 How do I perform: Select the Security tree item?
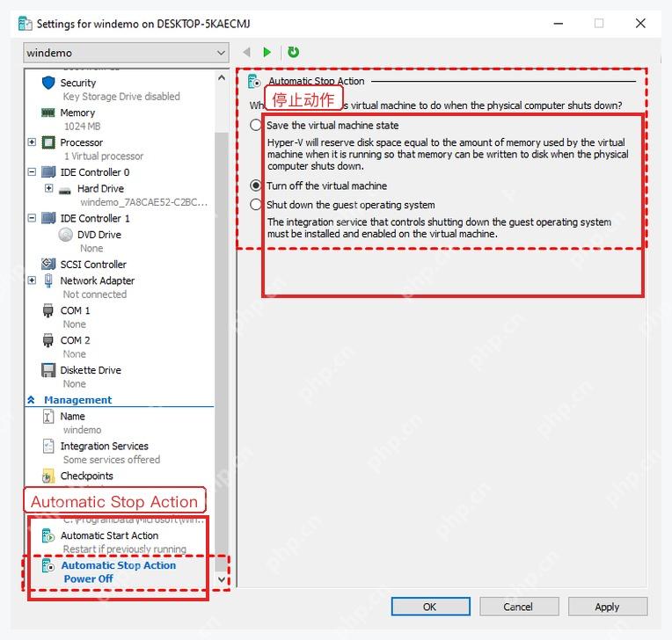click(78, 83)
